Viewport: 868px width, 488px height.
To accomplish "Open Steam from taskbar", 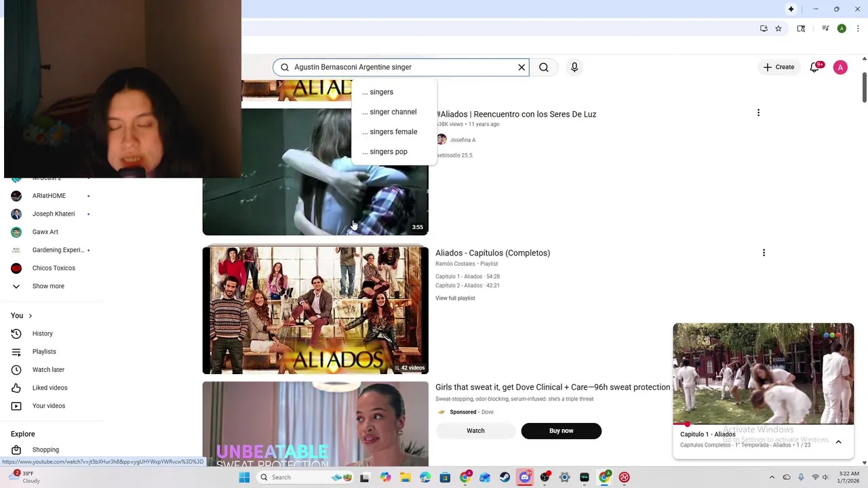I will pos(505,477).
